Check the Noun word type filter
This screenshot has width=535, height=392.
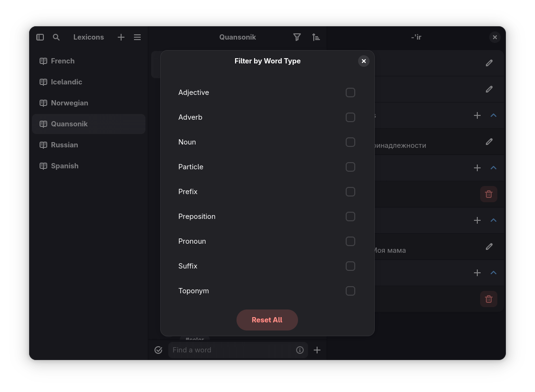(350, 142)
